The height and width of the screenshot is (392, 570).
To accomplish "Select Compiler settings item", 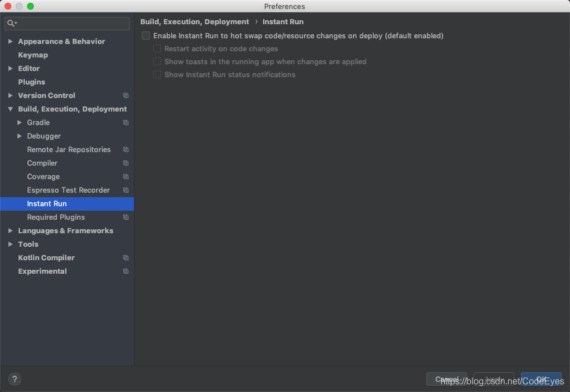I will point(42,163).
